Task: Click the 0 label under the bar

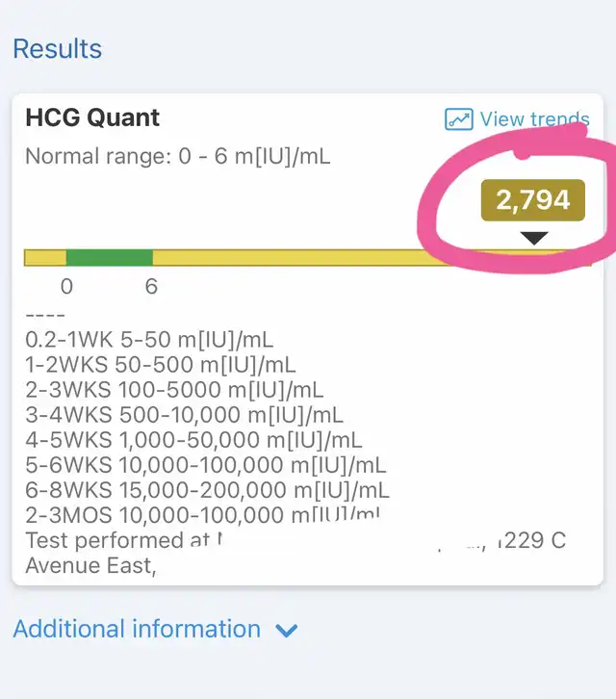Action: tap(66, 287)
